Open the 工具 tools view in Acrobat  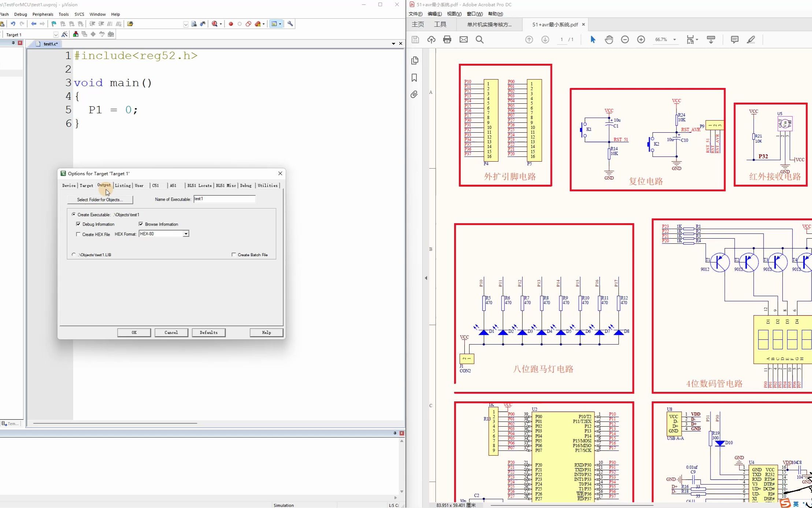tap(440, 25)
